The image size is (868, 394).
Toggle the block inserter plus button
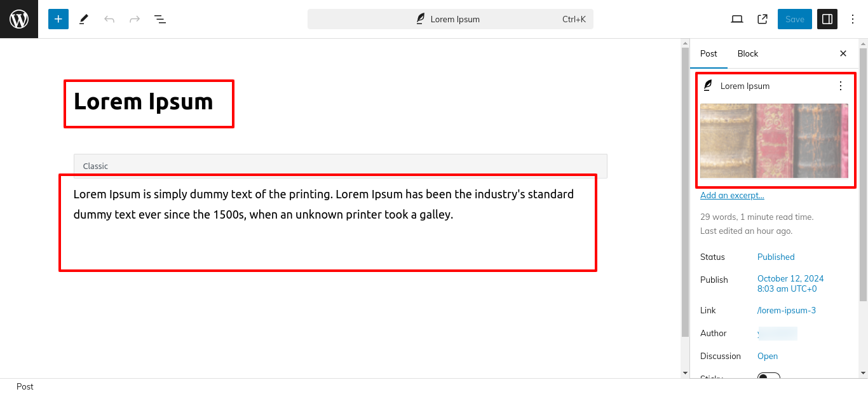coord(58,19)
